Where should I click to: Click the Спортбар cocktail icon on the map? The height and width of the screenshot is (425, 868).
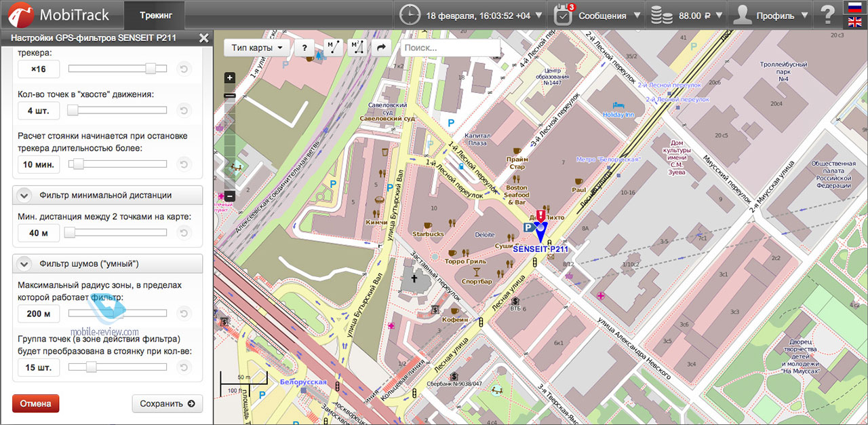pyautogui.click(x=476, y=272)
